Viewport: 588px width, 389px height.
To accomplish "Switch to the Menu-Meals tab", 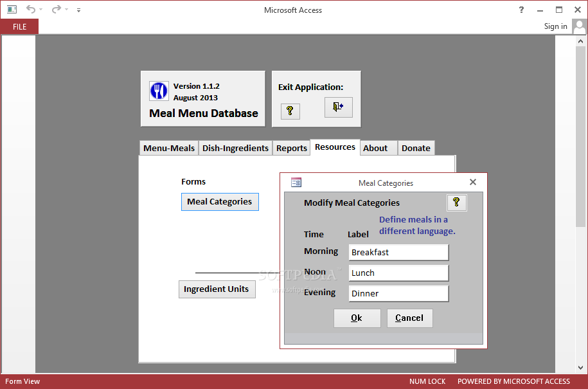I will [169, 148].
